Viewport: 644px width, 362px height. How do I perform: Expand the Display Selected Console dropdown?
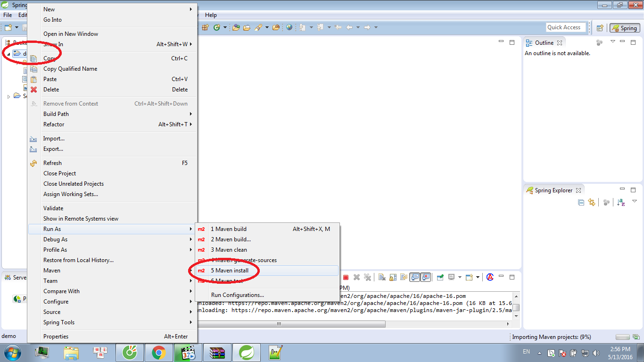pyautogui.click(x=460, y=277)
